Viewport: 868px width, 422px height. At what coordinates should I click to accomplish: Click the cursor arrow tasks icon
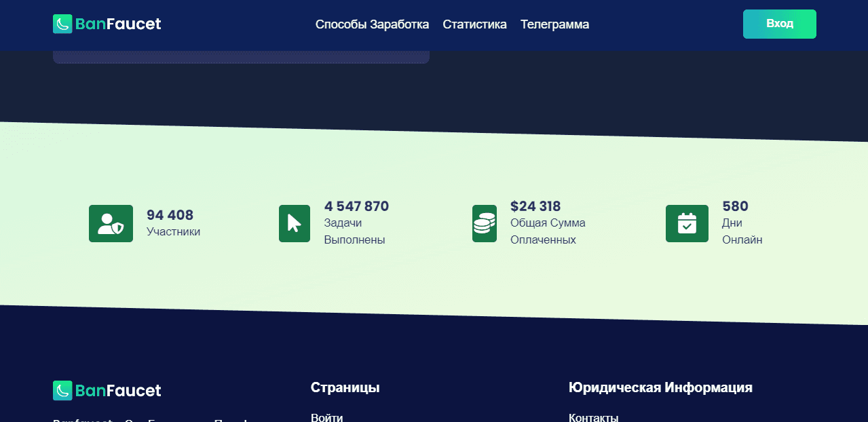(294, 223)
